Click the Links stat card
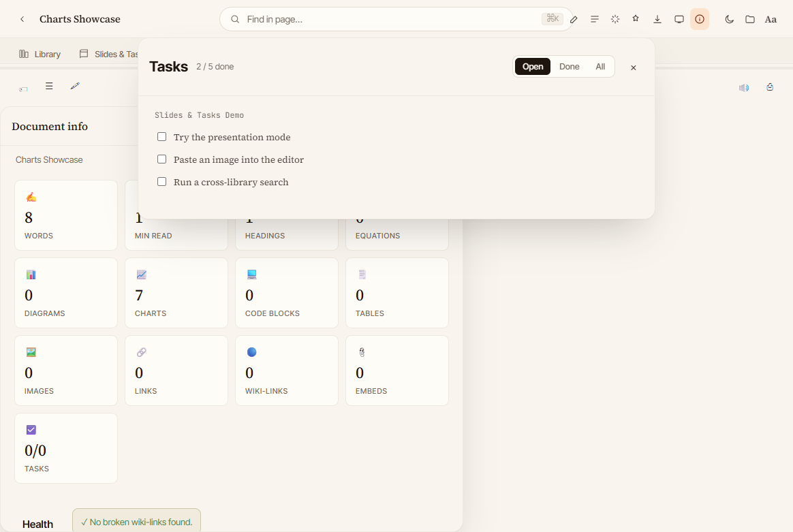This screenshot has height=532, width=793. click(x=176, y=371)
